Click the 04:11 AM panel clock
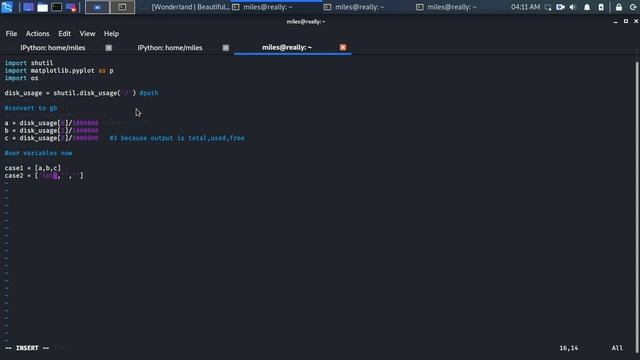The width and height of the screenshot is (640, 360). pyautogui.click(x=525, y=7)
